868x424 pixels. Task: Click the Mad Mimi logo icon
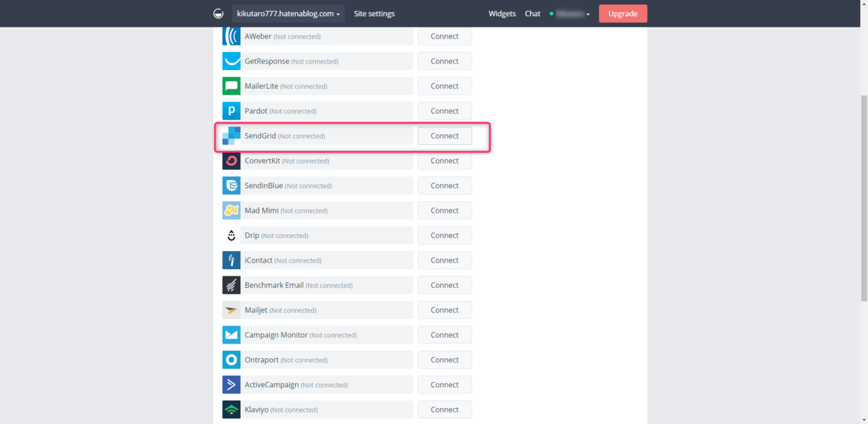coord(231,211)
